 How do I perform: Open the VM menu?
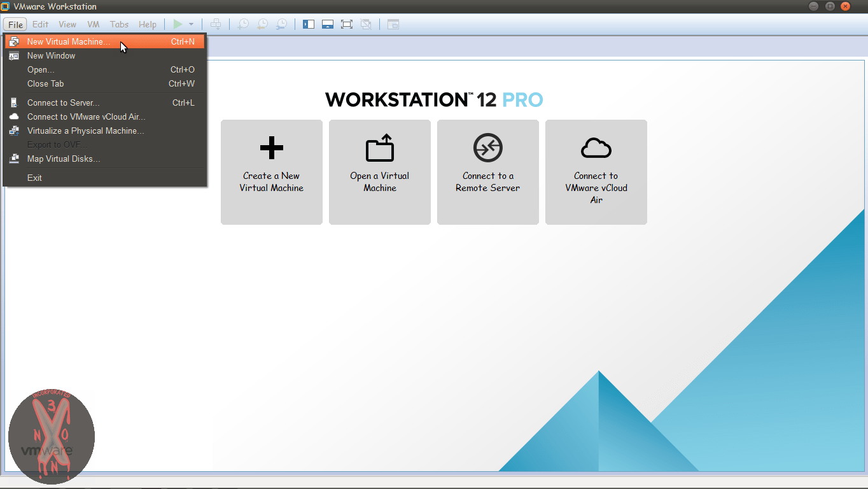[x=94, y=24]
